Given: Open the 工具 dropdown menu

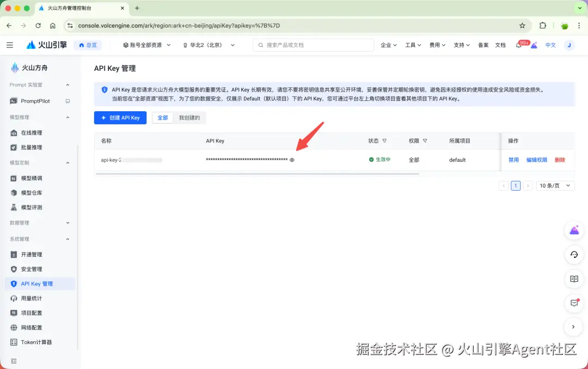Looking at the screenshot, I should 413,45.
